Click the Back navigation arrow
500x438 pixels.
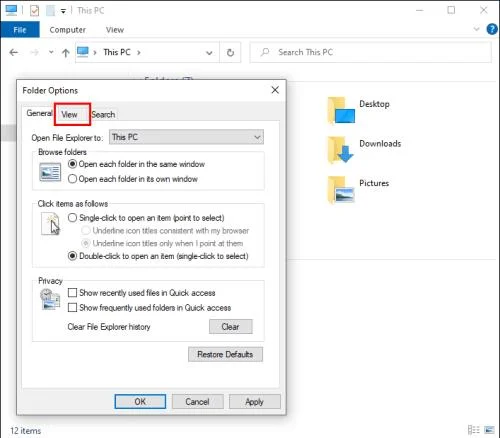[x=14, y=52]
